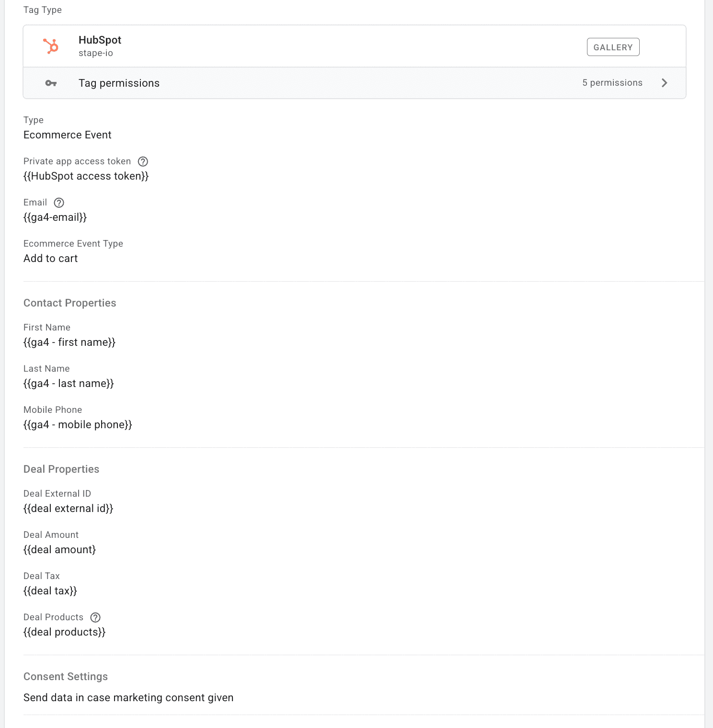Click the HubSpot access token field
The width and height of the screenshot is (713, 728).
point(86,176)
